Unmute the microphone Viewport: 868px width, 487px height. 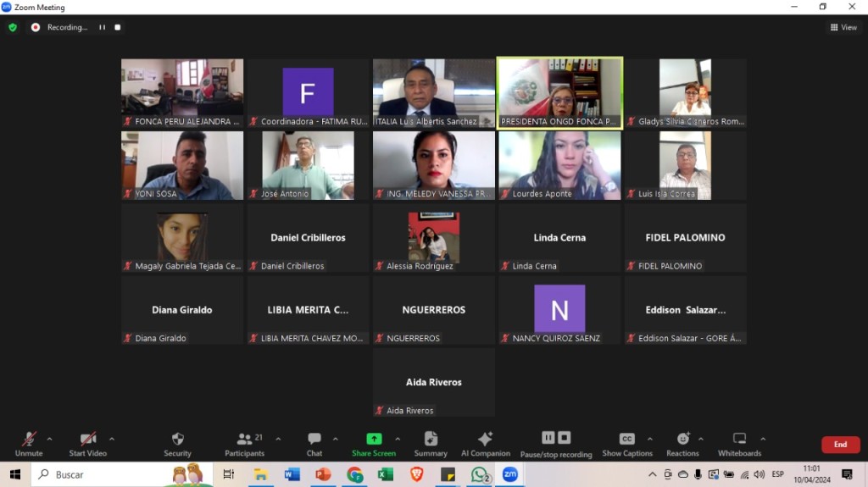point(29,443)
